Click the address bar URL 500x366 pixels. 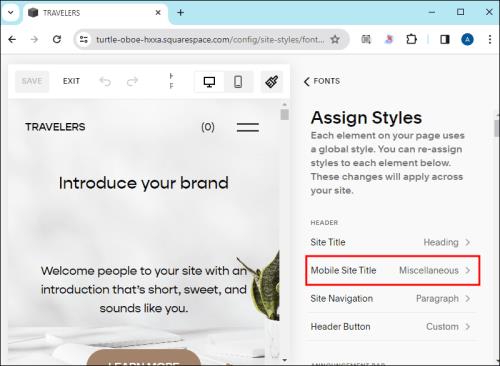[x=210, y=40]
